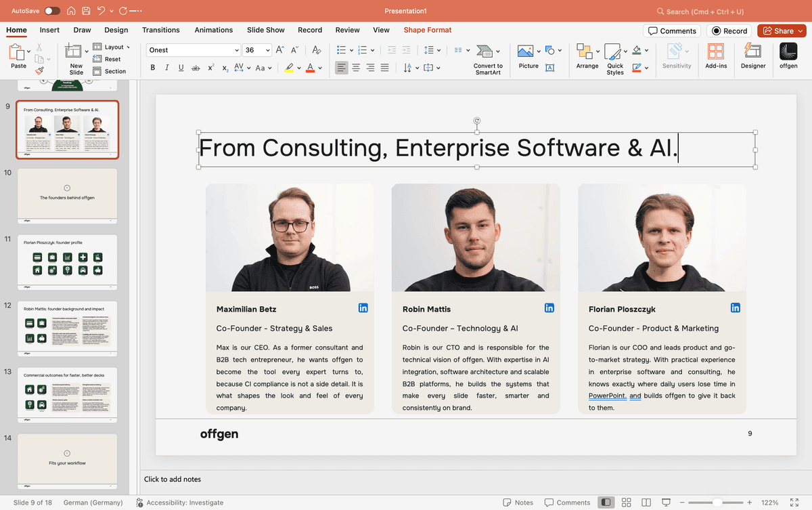812x510 pixels.
Task: Launch the offgen add-in
Action: tap(788, 56)
